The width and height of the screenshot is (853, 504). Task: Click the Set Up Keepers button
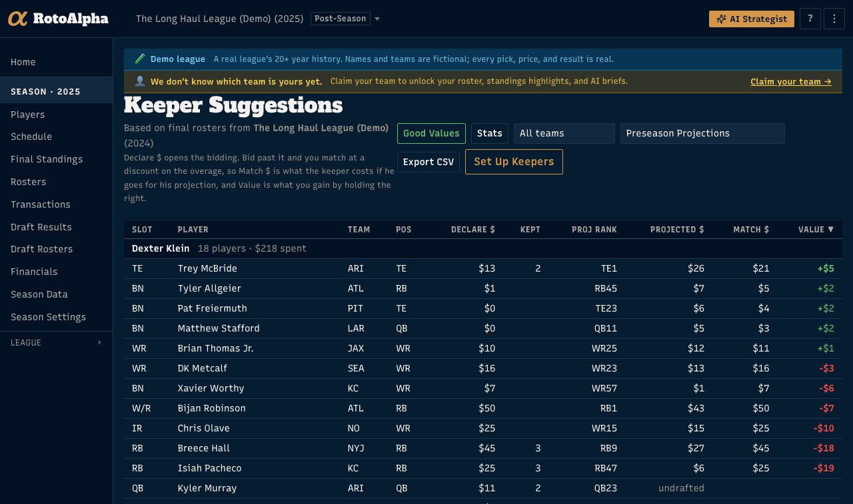[514, 162]
